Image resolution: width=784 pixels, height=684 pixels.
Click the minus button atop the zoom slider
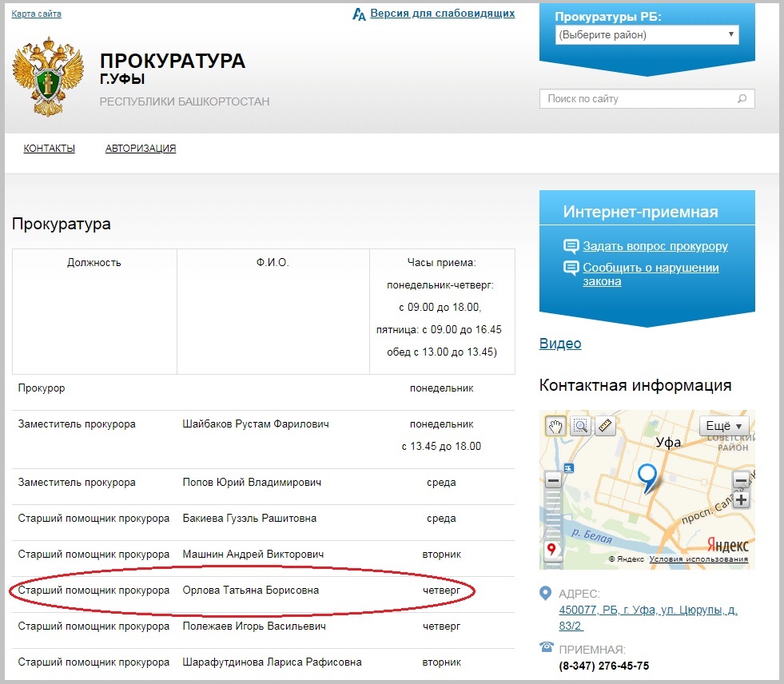click(x=553, y=481)
